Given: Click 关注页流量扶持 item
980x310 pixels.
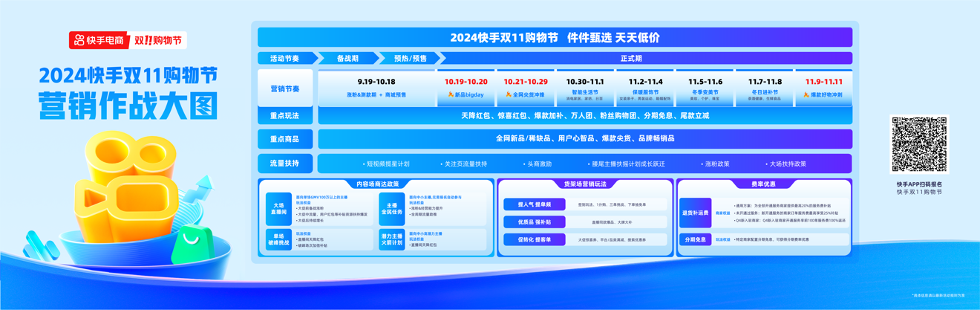Looking at the screenshot, I should [x=463, y=164].
